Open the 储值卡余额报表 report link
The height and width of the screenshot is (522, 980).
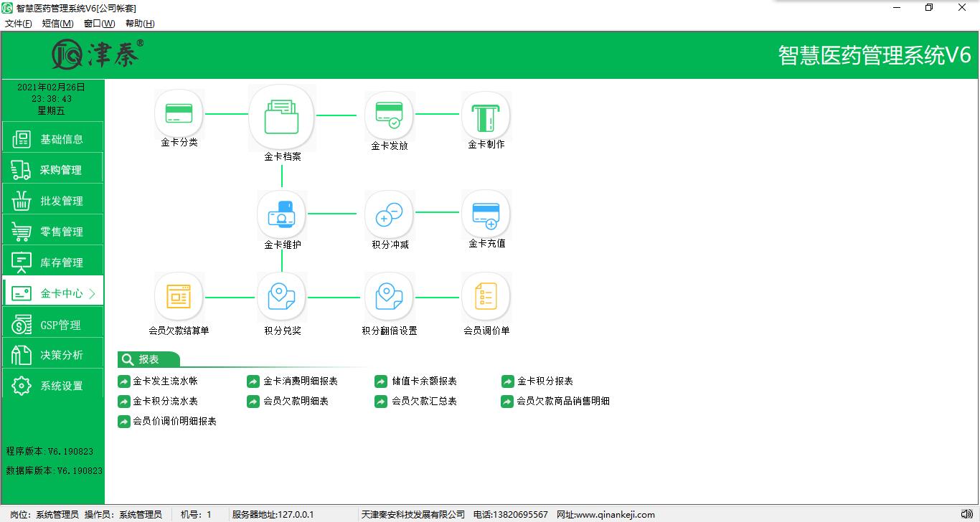pyautogui.click(x=423, y=381)
